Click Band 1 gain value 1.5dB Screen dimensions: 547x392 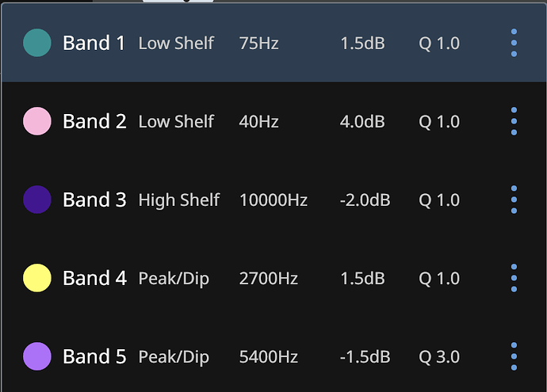[x=362, y=43]
